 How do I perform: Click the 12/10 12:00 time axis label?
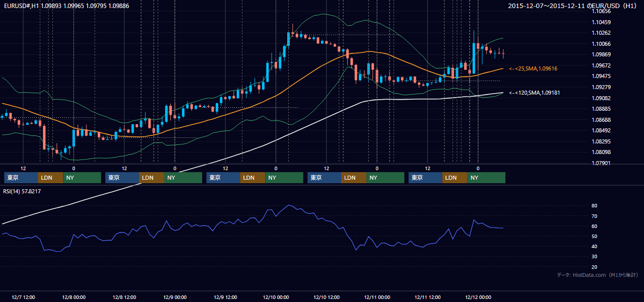[x=327, y=297]
